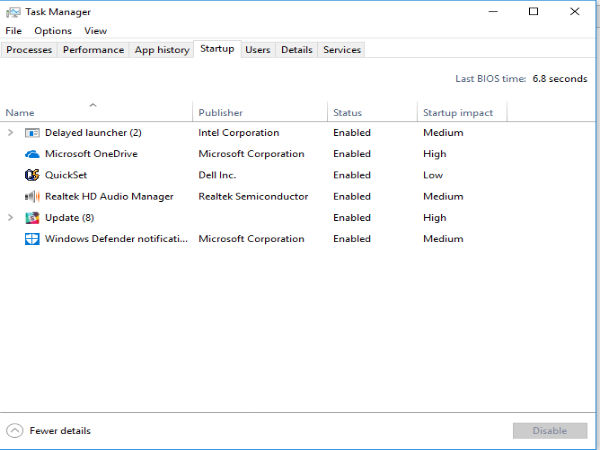
Task: Open the File menu
Action: coord(13,31)
